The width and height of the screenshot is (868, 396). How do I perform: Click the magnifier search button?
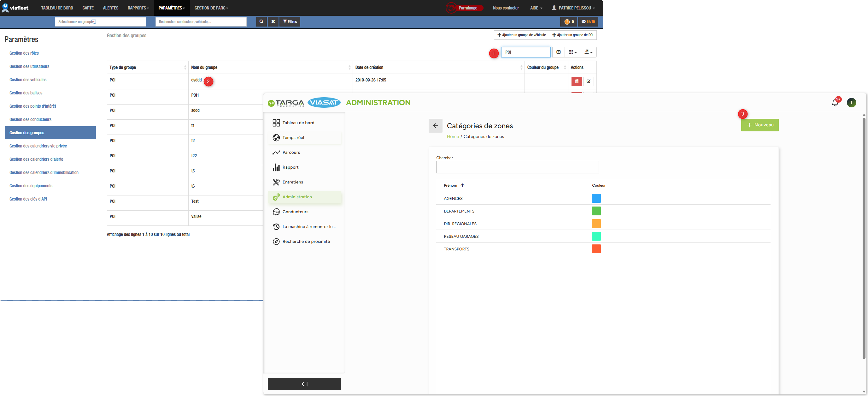point(261,21)
